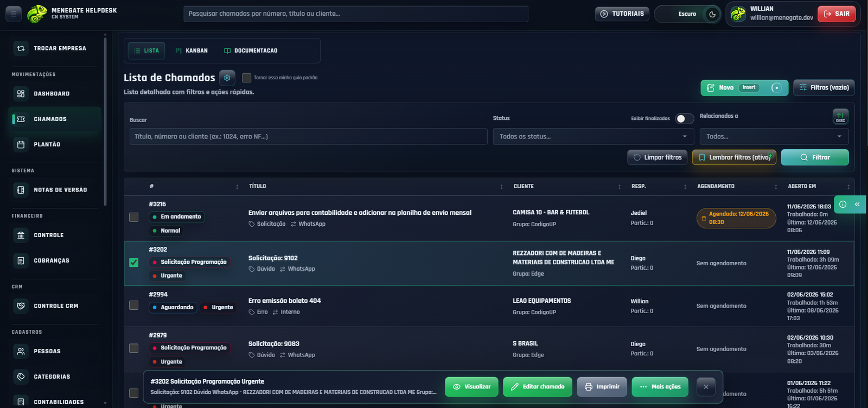Click the info icon on the right-edge tab
Screen dimensions: 868x408
coord(843,205)
